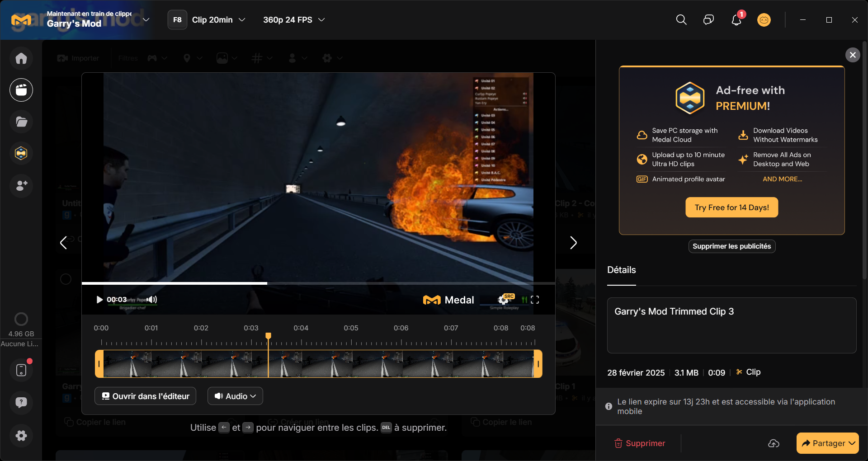Click Supprimer les publicités button
The height and width of the screenshot is (461, 868).
pos(731,246)
